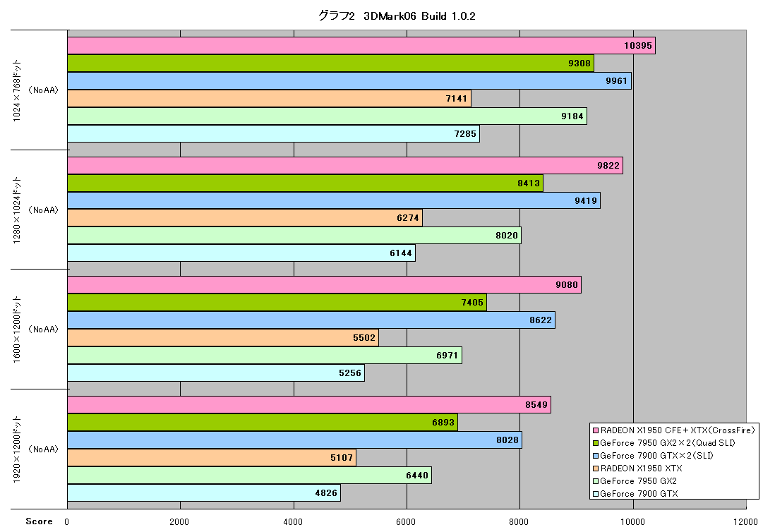Click the bar value 8020
Image resolution: width=763 pixels, height=532 pixels.
click(x=507, y=236)
